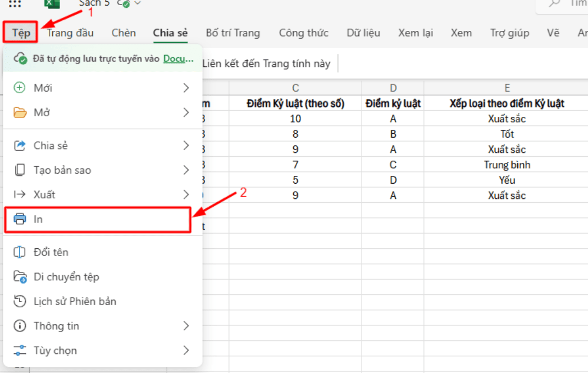Click Liên kết đến Trang tính này
588x373 pixels.
[x=266, y=63]
